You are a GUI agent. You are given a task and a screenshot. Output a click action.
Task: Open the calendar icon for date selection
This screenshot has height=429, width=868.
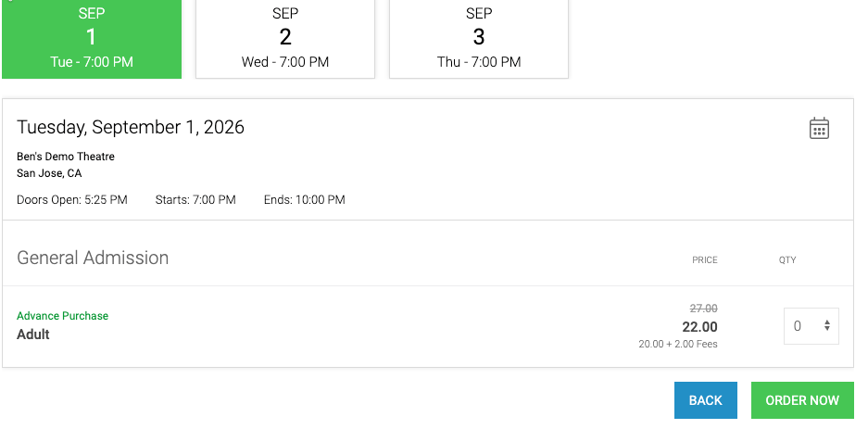pyautogui.click(x=819, y=128)
